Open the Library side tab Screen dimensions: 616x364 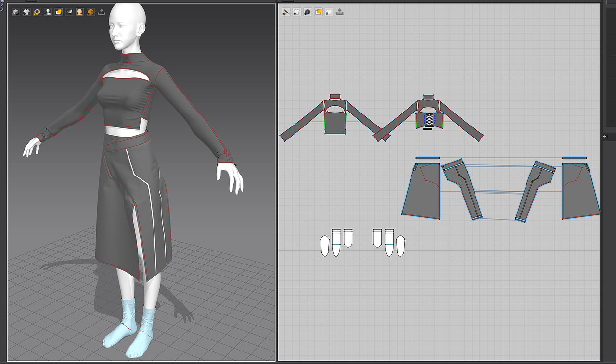tap(2, 5)
